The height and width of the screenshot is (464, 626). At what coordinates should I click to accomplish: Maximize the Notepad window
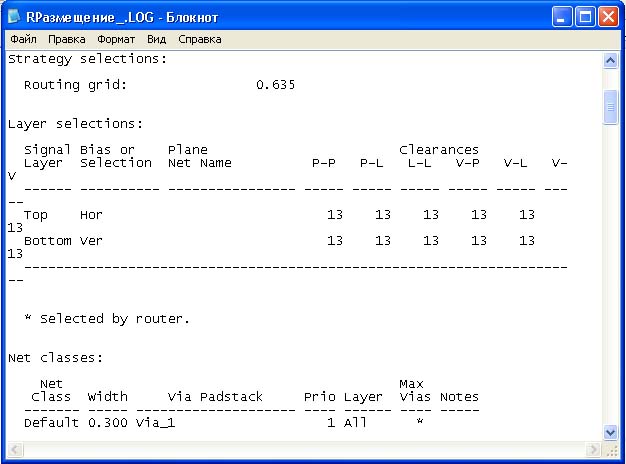585,17
